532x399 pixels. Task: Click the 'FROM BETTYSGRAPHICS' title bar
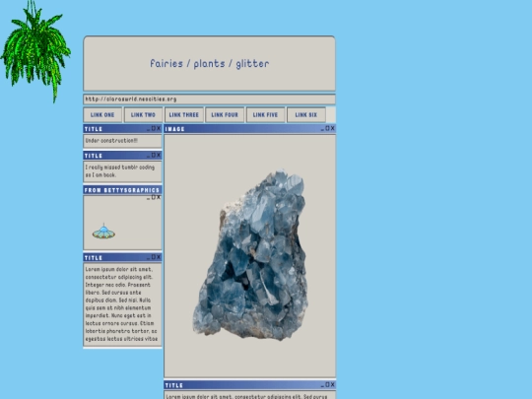tap(122, 190)
